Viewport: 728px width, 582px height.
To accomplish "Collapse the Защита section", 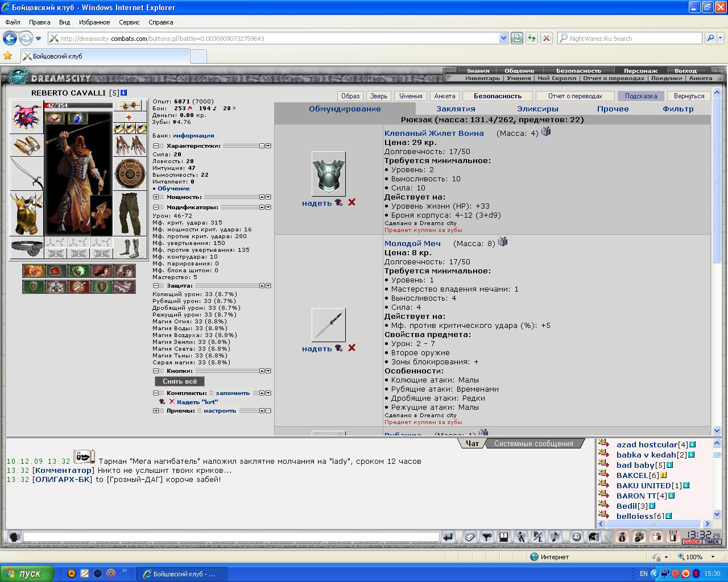I will click(156, 286).
